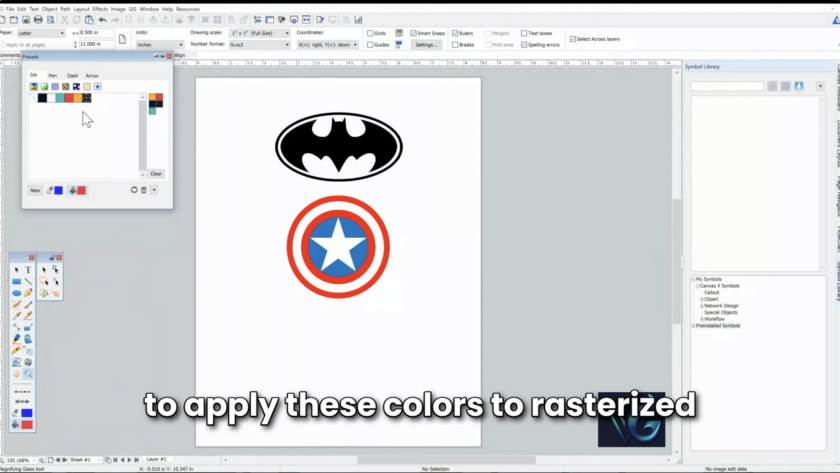Open the Coordinates direction dropdown
Viewport: 840px width, 473px height.
click(328, 45)
